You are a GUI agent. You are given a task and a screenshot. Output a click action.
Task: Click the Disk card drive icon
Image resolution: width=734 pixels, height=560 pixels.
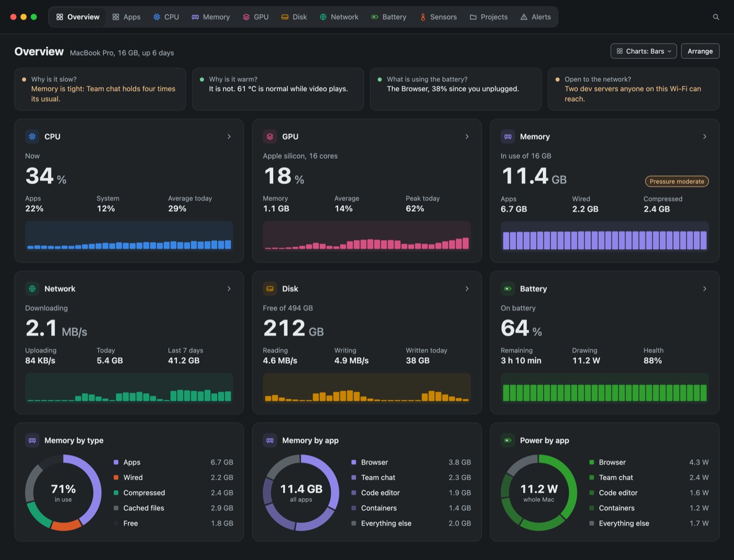(270, 289)
